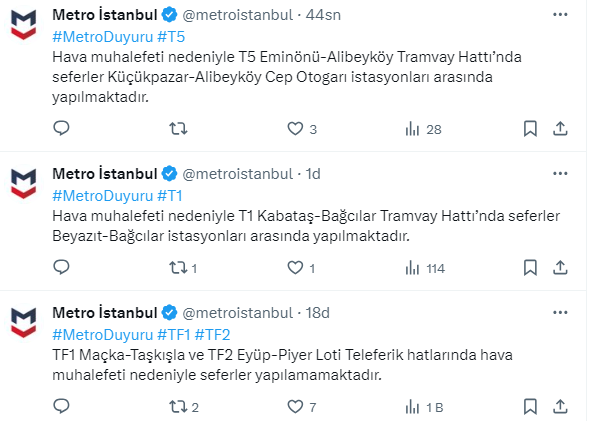Like the T5 tram tweet with 3 likes
The height and width of the screenshot is (421, 589).
(302, 129)
